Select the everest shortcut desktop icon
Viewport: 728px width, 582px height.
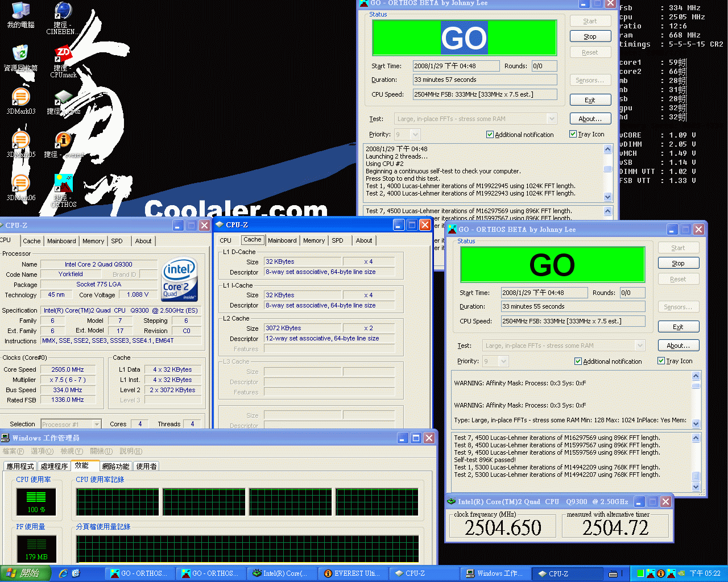[x=63, y=145]
